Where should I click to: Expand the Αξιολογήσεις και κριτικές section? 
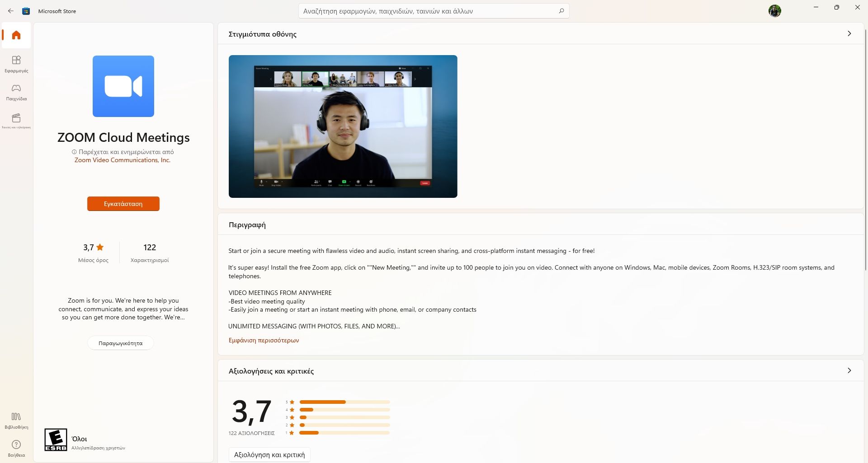tap(849, 370)
